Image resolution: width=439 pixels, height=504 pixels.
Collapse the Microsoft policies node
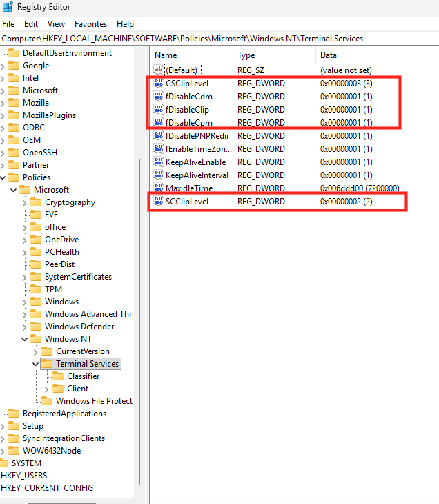coord(13,190)
